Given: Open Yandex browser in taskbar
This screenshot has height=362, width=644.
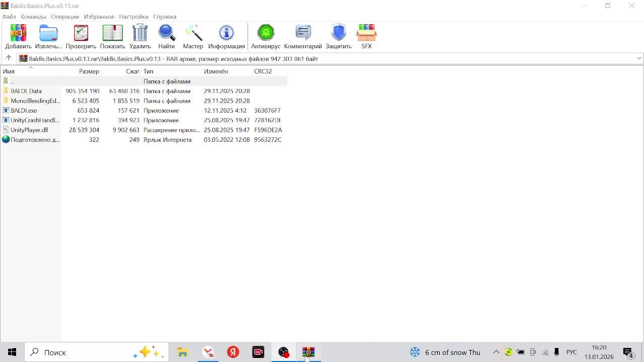Looking at the screenshot, I should pos(233,352).
